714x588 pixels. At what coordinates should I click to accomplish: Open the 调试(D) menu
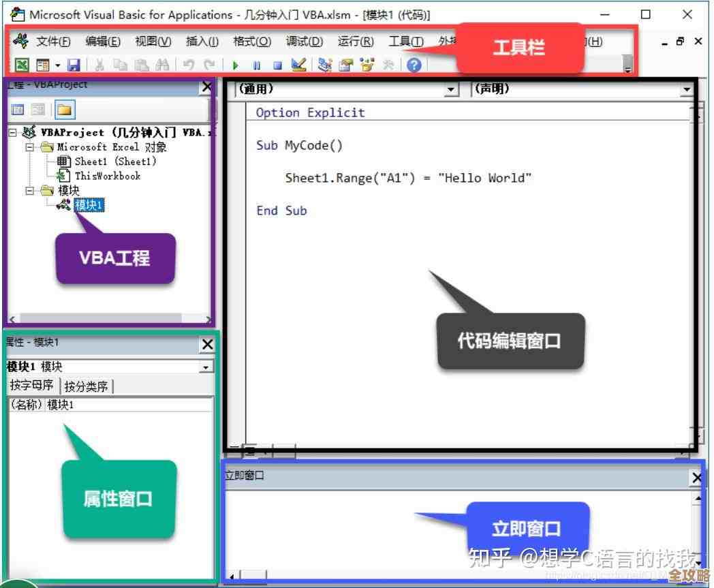tap(304, 42)
